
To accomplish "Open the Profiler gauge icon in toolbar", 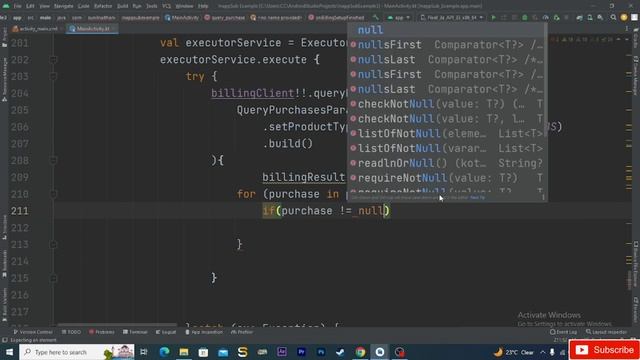I will [546, 18].
